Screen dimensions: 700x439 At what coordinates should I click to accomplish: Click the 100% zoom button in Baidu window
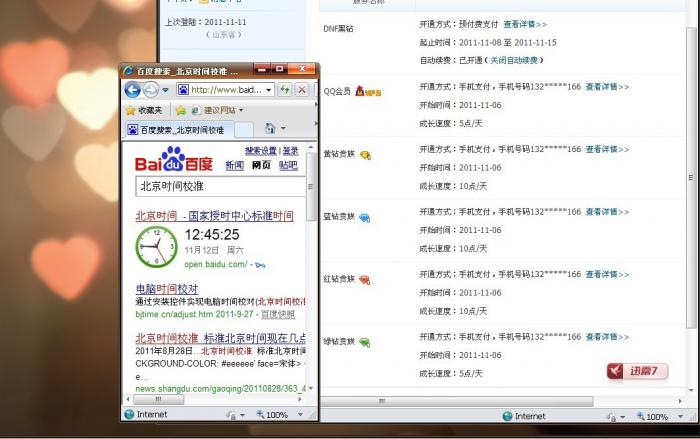[272, 415]
